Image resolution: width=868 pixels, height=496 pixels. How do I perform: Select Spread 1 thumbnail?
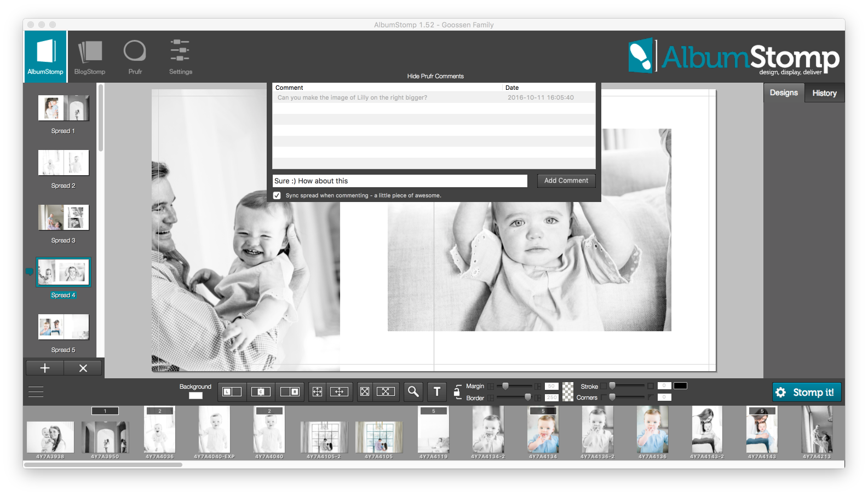(64, 108)
